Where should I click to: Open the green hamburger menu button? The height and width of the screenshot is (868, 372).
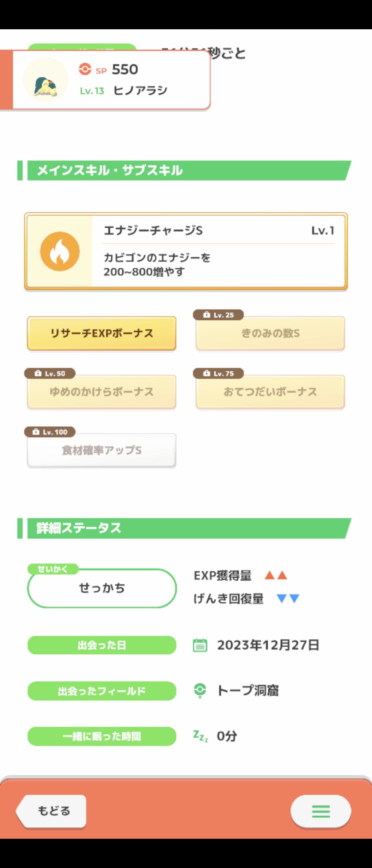click(x=321, y=811)
